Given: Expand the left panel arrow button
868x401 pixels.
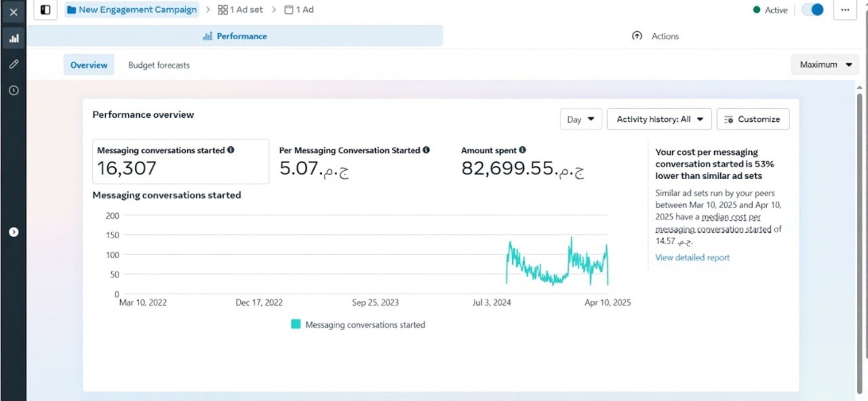Looking at the screenshot, I should click(x=14, y=232).
